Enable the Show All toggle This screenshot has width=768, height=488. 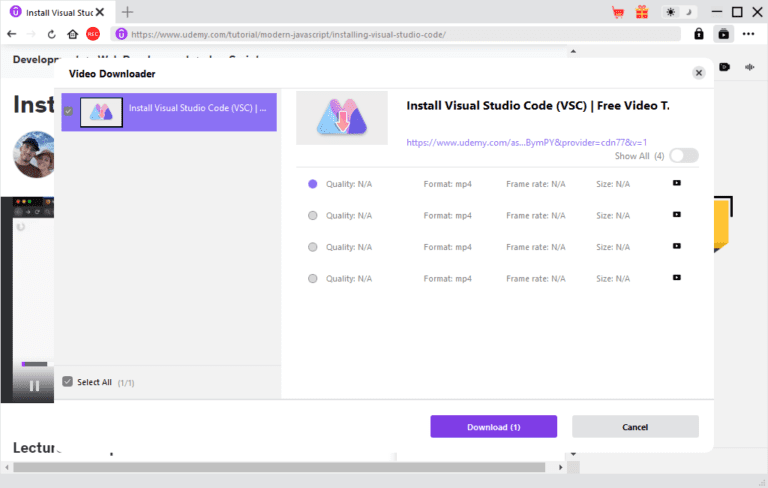(684, 155)
